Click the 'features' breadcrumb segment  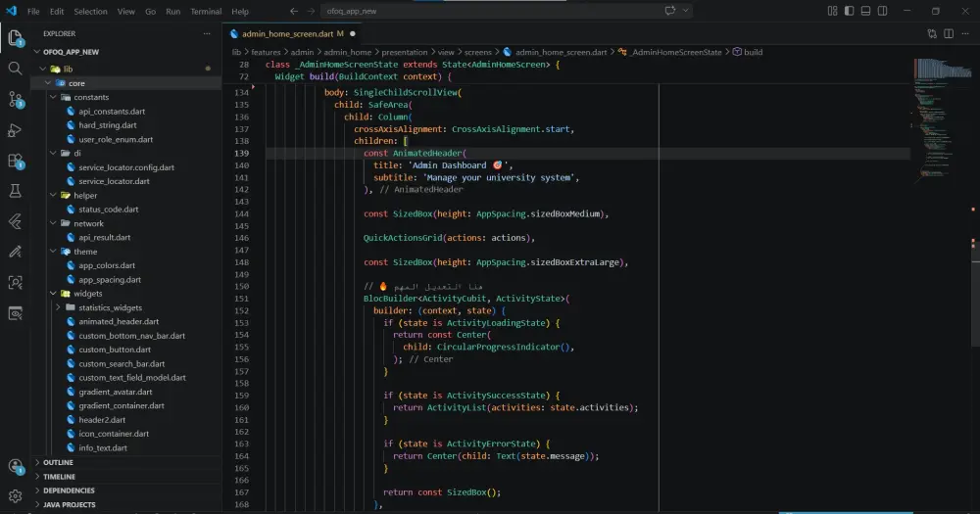coord(266,53)
